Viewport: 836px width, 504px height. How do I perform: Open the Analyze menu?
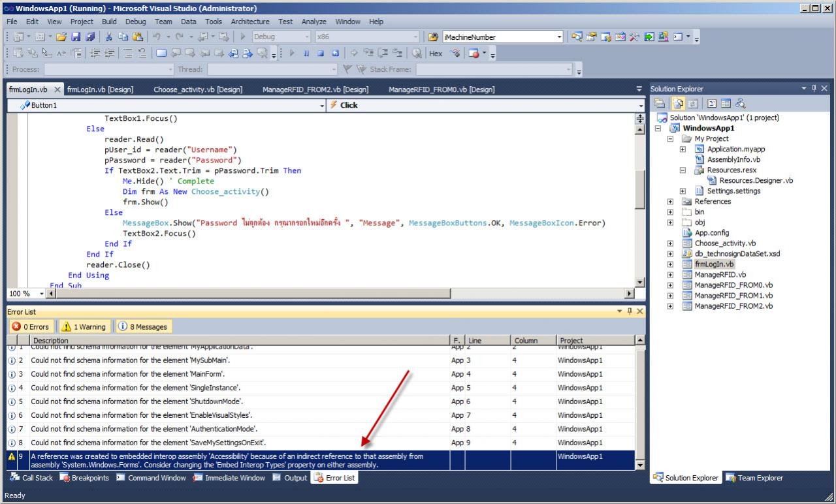tap(314, 22)
